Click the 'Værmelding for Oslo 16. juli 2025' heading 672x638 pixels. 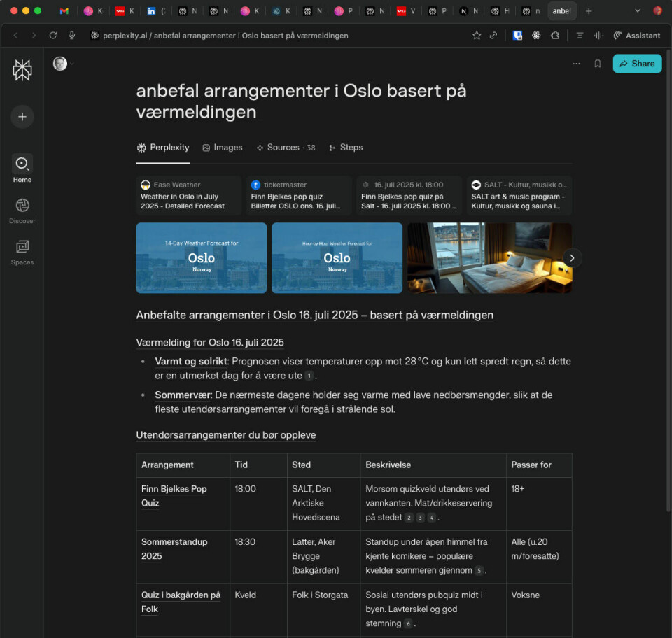[210, 343]
